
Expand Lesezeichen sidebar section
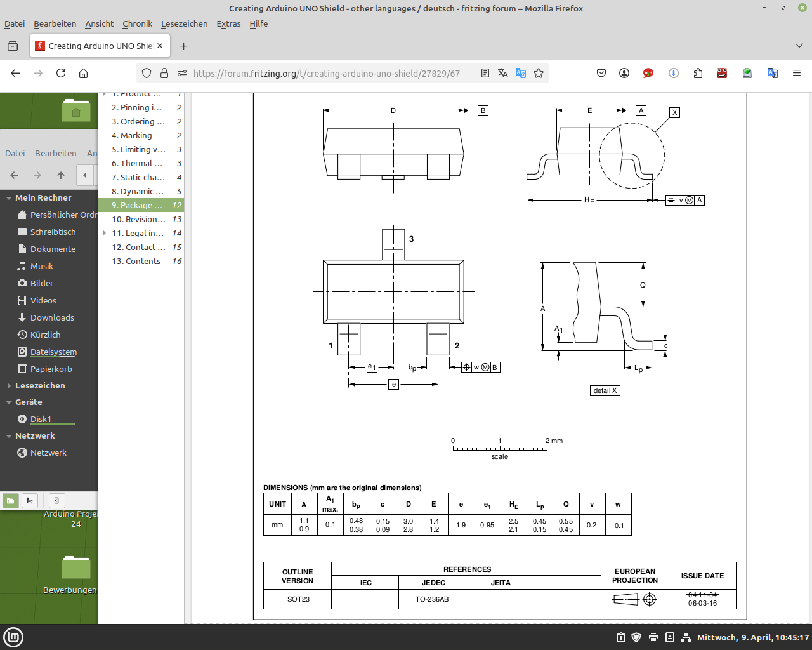coord(9,386)
